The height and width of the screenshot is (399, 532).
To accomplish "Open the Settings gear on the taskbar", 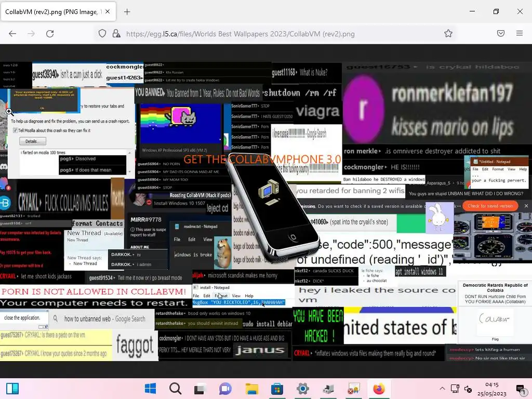I will (x=303, y=389).
